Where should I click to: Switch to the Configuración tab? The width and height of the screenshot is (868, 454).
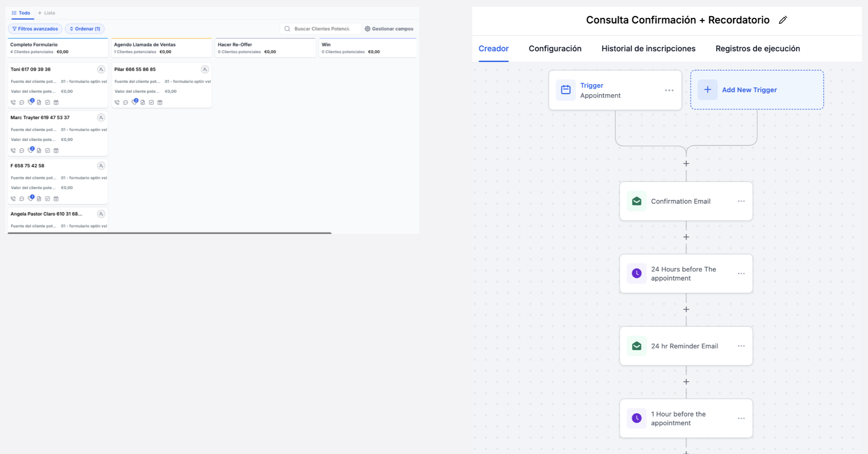(x=555, y=48)
